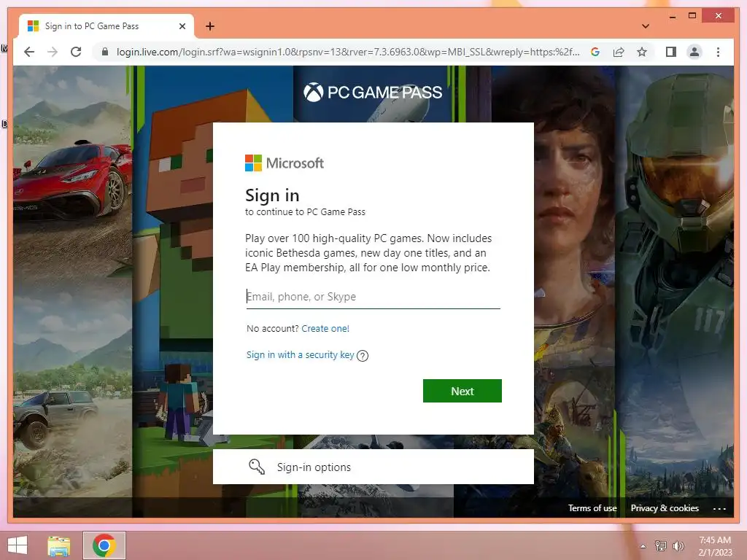Open Privacy & cookies link
This screenshot has width=747, height=560.
click(x=665, y=508)
